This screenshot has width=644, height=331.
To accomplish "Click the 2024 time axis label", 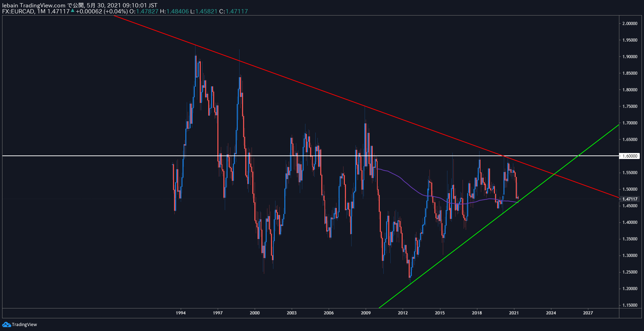I will click(x=551, y=313).
